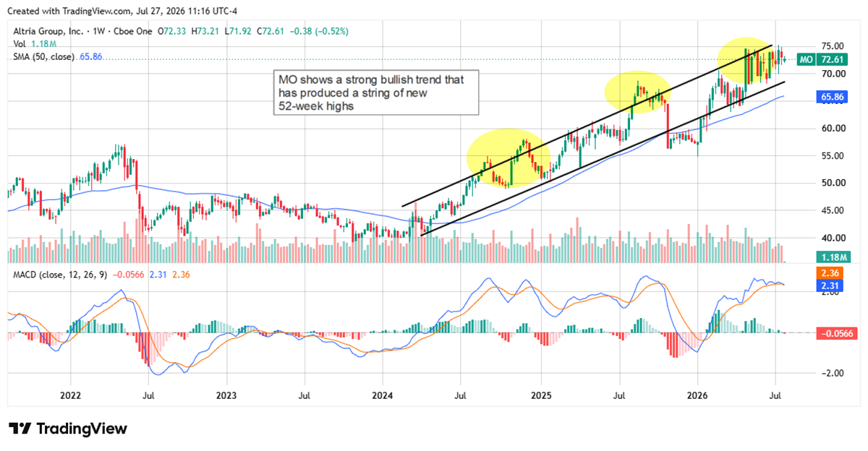Click the 65.86 SMA value tag on price axis

[832, 95]
